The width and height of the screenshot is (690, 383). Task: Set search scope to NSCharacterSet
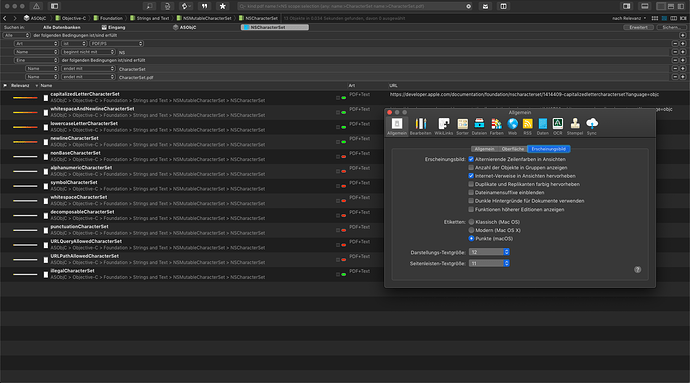[275, 27]
